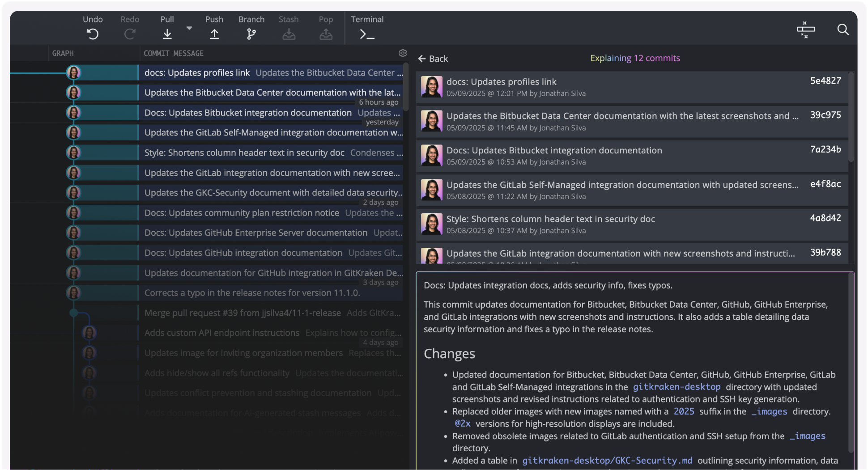Screen dimensions: 868x470
Task: Click avatar thumbnail beside commit 5e4827
Action: (431, 87)
